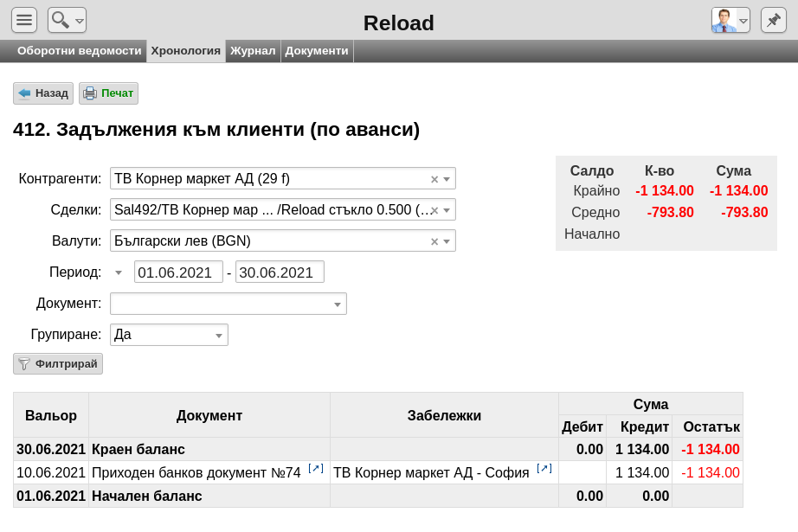Clear the Валути field selection
Viewport: 798px width, 532px height.
434,241
